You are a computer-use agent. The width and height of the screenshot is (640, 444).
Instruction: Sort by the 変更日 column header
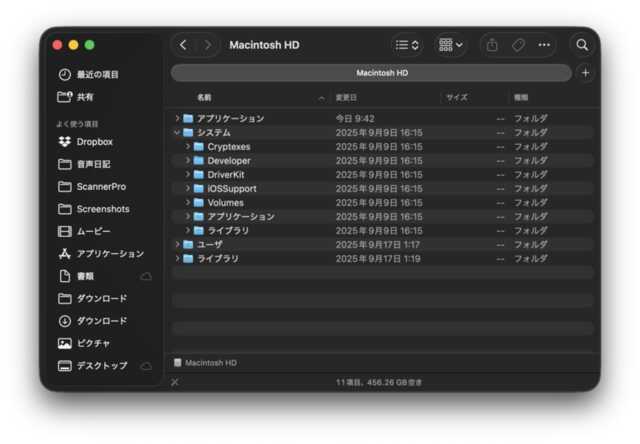[346, 98]
